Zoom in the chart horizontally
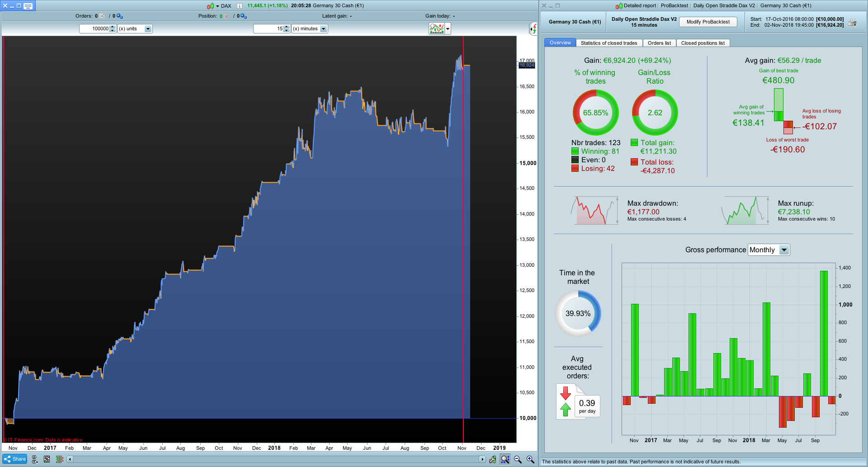 530,459
